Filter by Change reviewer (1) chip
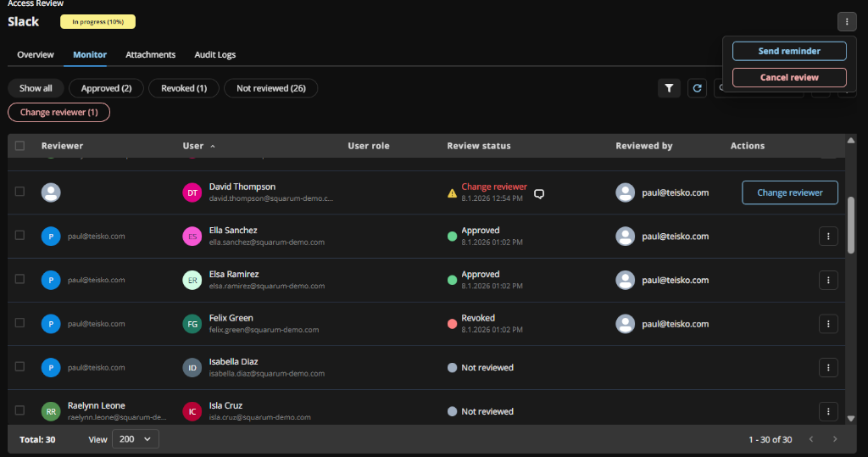 click(x=58, y=112)
